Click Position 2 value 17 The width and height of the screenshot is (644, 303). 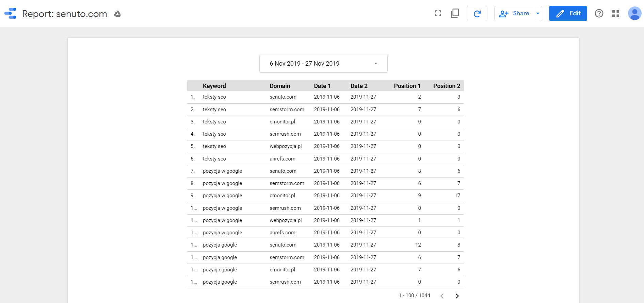coord(457,196)
